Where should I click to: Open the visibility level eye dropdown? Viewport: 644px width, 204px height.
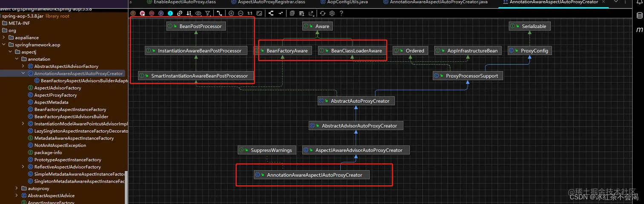pos(198,14)
